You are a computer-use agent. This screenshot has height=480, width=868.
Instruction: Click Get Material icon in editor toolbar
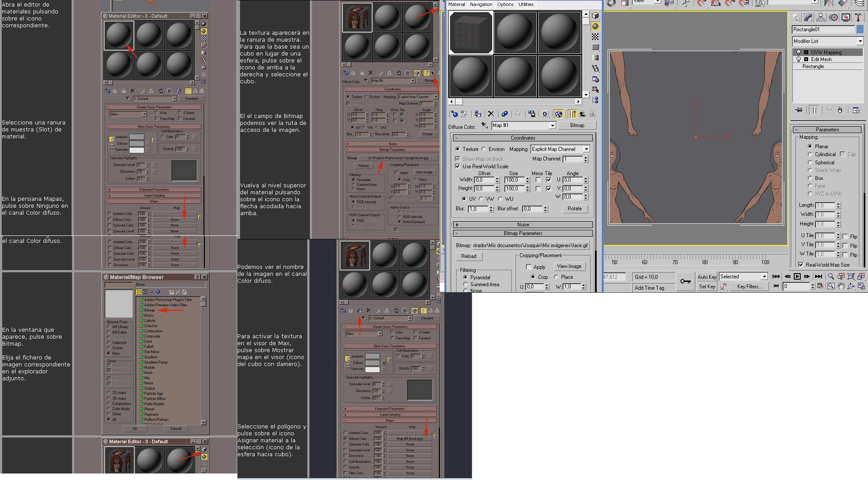coord(454,114)
